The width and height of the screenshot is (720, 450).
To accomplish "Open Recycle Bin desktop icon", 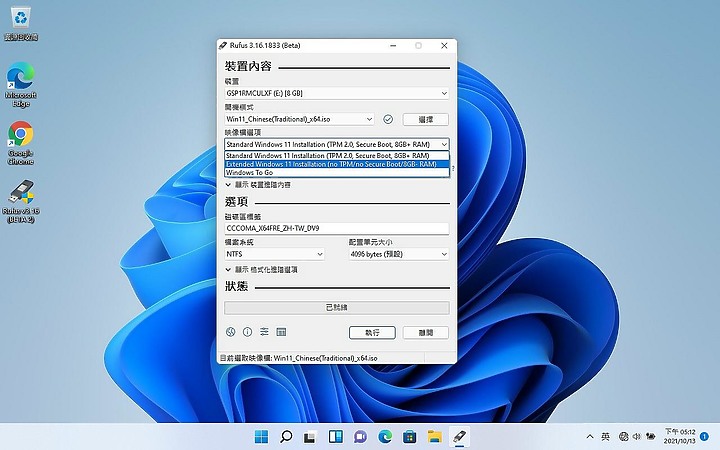I will (21, 23).
